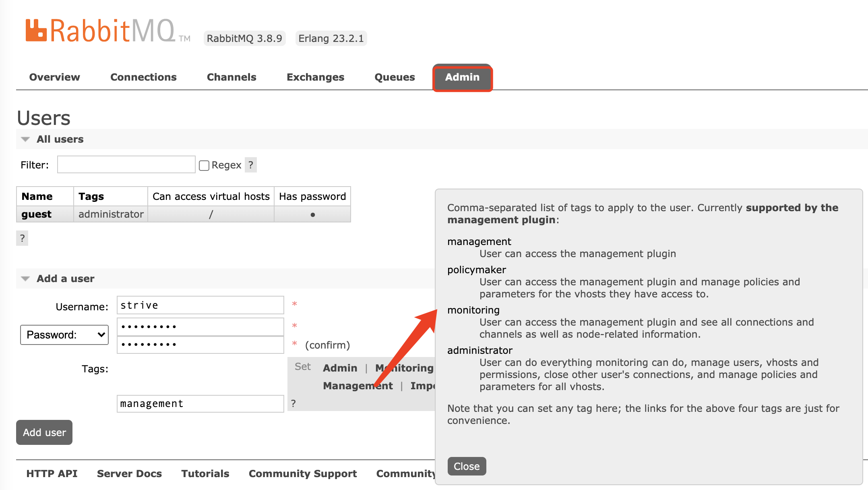Open the HTTP API link
The height and width of the screenshot is (490, 868).
click(52, 473)
